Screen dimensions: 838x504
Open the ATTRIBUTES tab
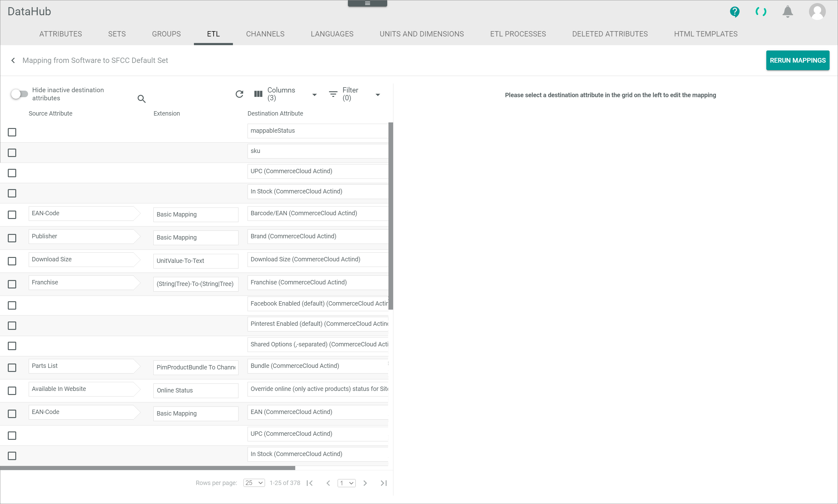tap(60, 34)
